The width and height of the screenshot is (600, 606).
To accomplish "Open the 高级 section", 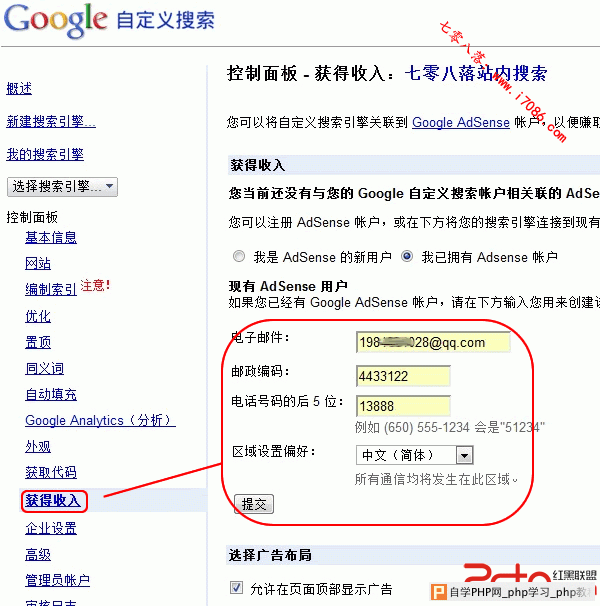I will (38, 555).
